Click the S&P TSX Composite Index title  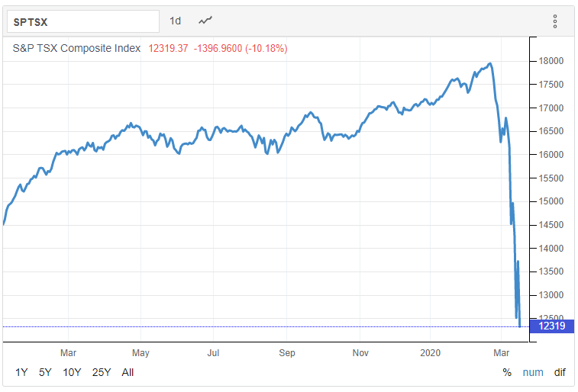click(x=76, y=48)
